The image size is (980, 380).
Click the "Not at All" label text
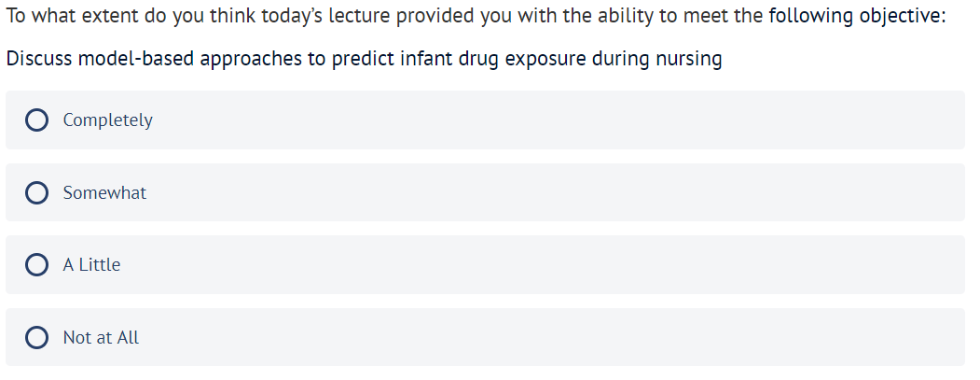tap(101, 337)
